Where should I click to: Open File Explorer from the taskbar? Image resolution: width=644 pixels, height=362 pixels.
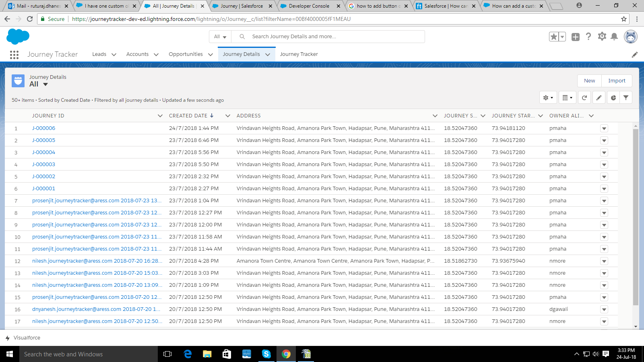pyautogui.click(x=207, y=354)
